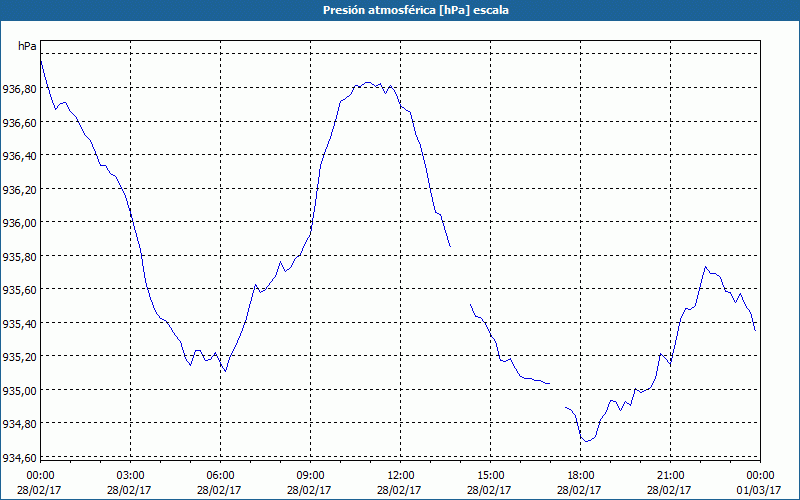Click the 03:00 time label
The image size is (800, 500).
(131, 476)
